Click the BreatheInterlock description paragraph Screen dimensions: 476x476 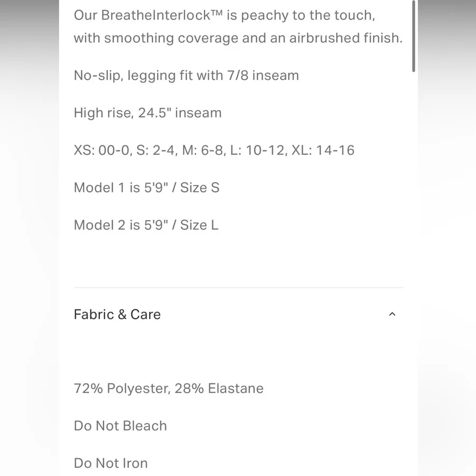point(238,26)
